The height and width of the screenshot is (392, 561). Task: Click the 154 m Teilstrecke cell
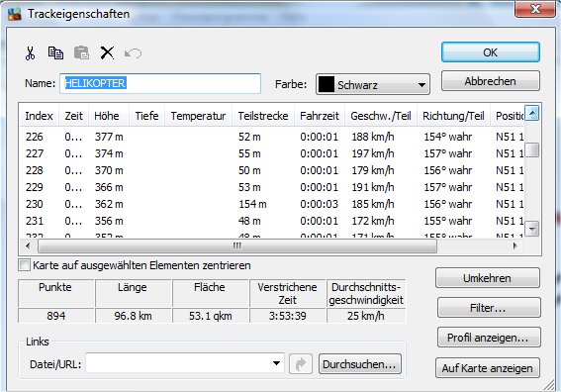coord(252,204)
